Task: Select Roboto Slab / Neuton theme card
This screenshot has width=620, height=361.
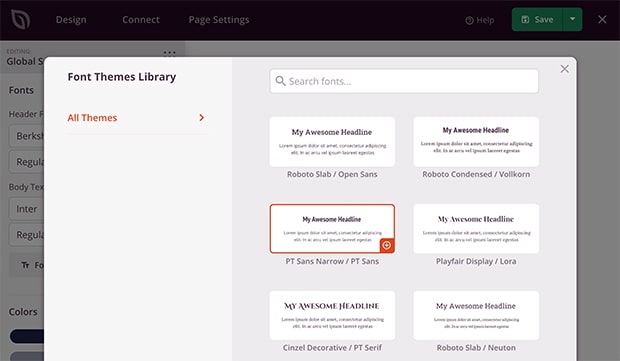Action: click(476, 316)
